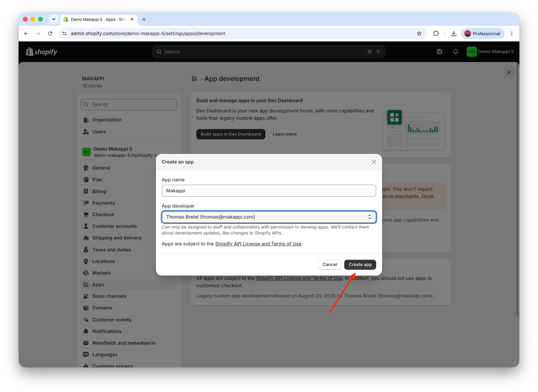The image size is (538, 392).
Task: Click the breadcrumb Apps icon beside App development
Action: 194,79
